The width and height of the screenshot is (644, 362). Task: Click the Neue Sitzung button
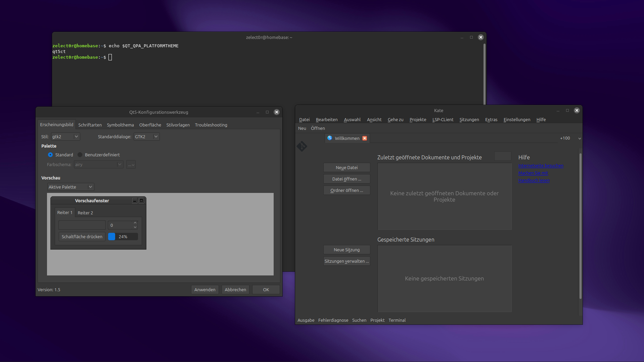coord(347,250)
